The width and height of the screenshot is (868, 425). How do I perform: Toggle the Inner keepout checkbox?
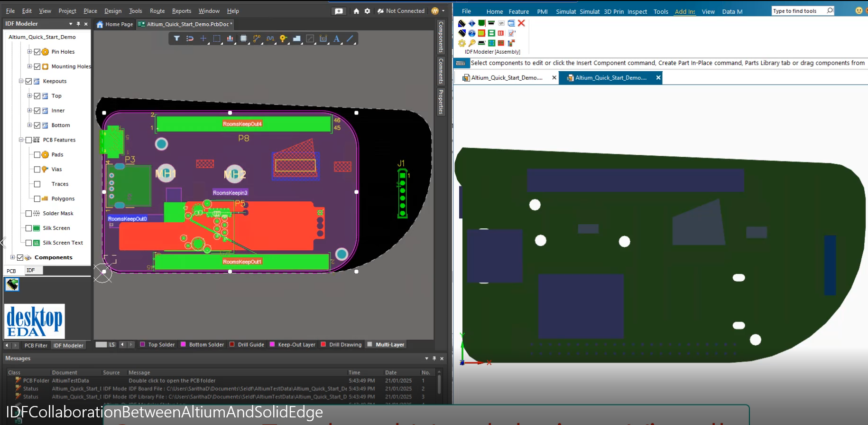37,111
